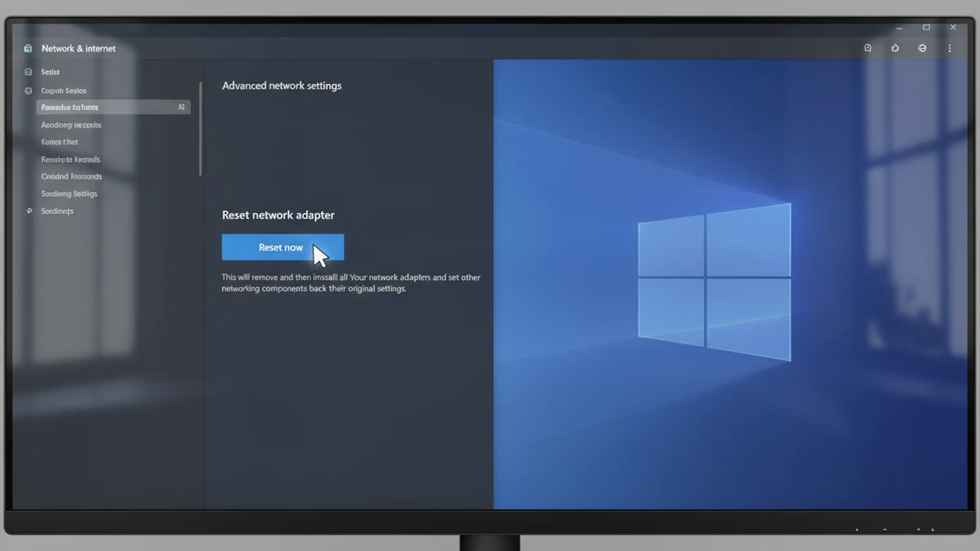Click the star favorites icon in top toolbar
The image size is (980, 551).
[895, 48]
